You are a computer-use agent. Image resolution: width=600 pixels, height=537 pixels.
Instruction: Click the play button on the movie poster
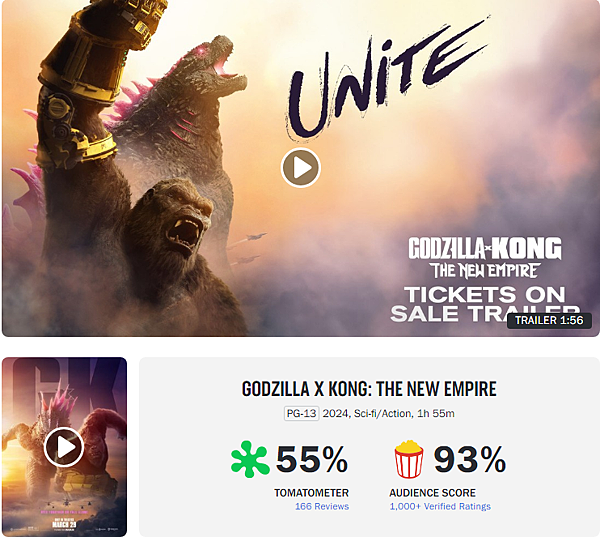[x=64, y=447]
